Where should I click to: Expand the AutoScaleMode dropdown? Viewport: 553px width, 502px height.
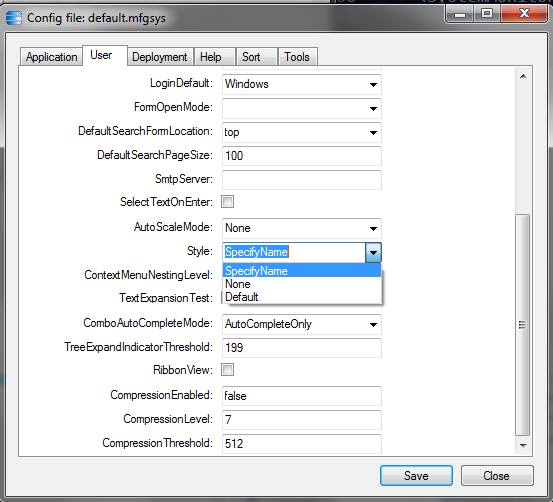[373, 228]
